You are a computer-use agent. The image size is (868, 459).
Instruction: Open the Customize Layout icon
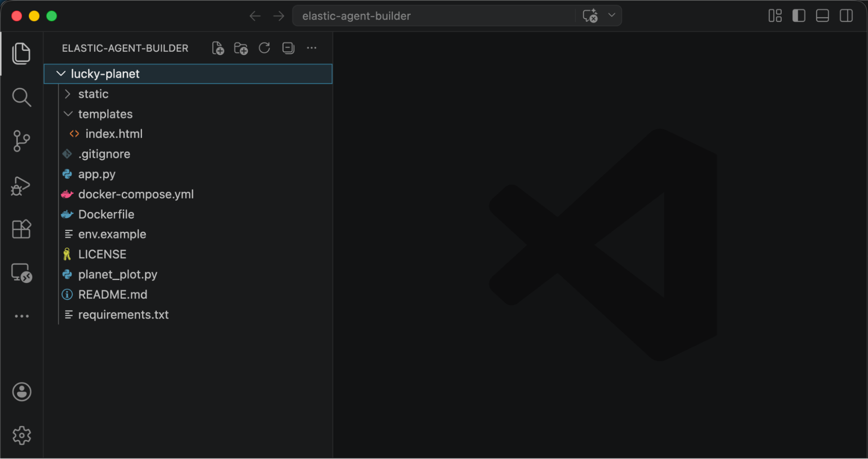point(775,16)
